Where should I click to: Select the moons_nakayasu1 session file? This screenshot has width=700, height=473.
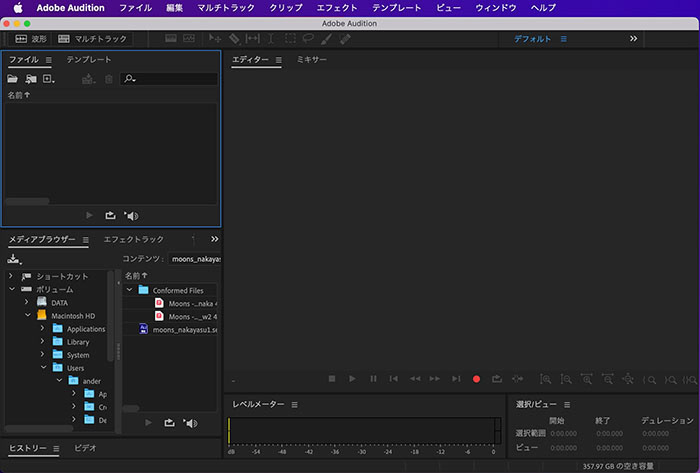tap(184, 330)
